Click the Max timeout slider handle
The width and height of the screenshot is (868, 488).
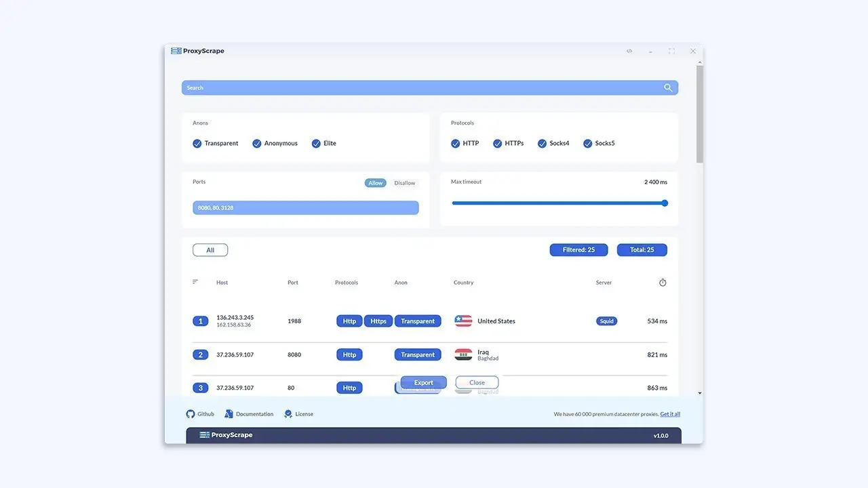pyautogui.click(x=665, y=203)
